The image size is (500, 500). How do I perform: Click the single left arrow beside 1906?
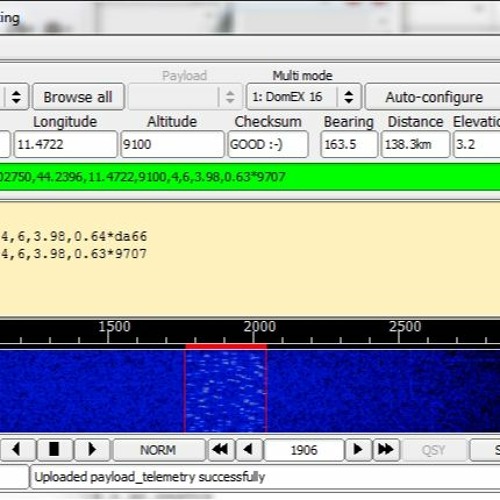coord(249,450)
